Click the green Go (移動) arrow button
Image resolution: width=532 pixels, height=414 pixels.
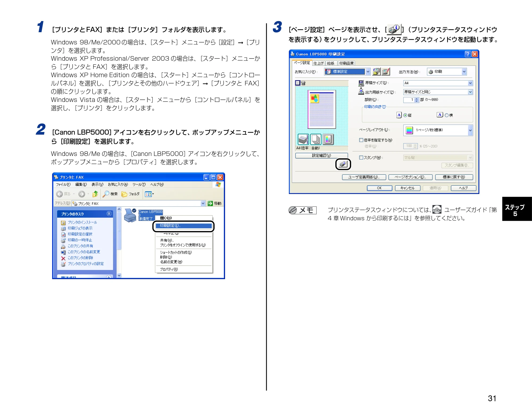click(210, 203)
